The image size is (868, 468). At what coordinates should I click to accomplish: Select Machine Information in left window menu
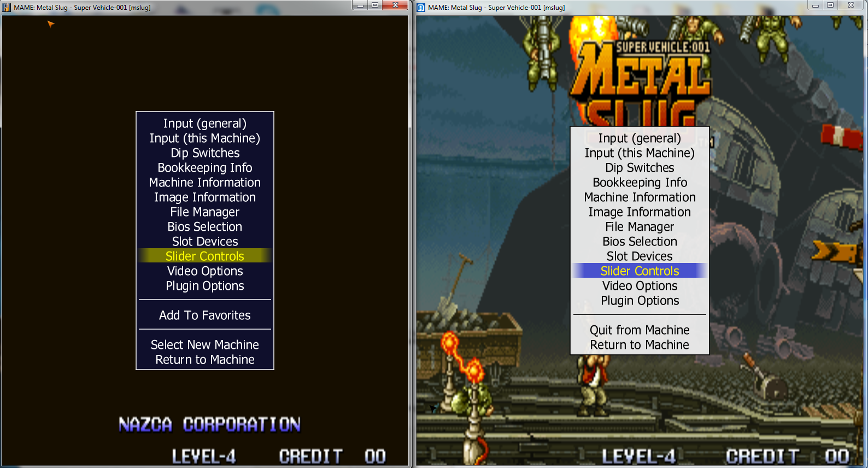pos(205,183)
